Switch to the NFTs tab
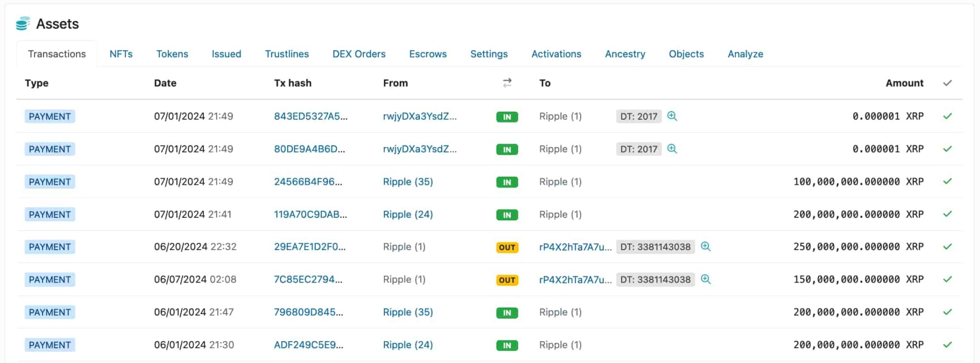 point(121,54)
